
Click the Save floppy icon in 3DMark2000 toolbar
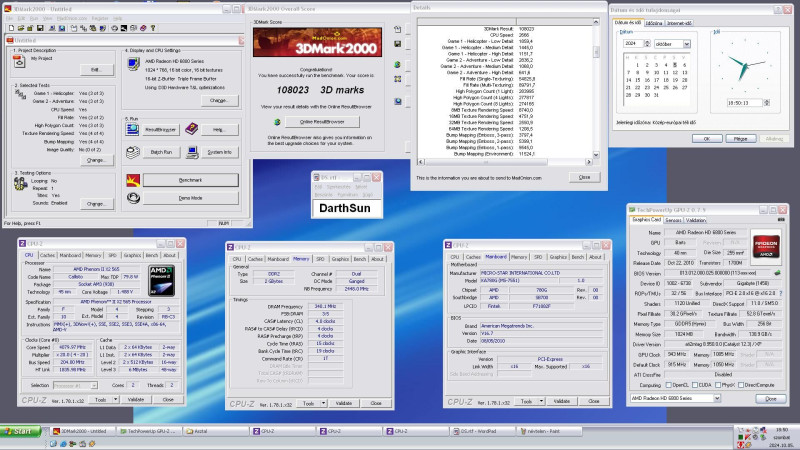[x=40, y=28]
